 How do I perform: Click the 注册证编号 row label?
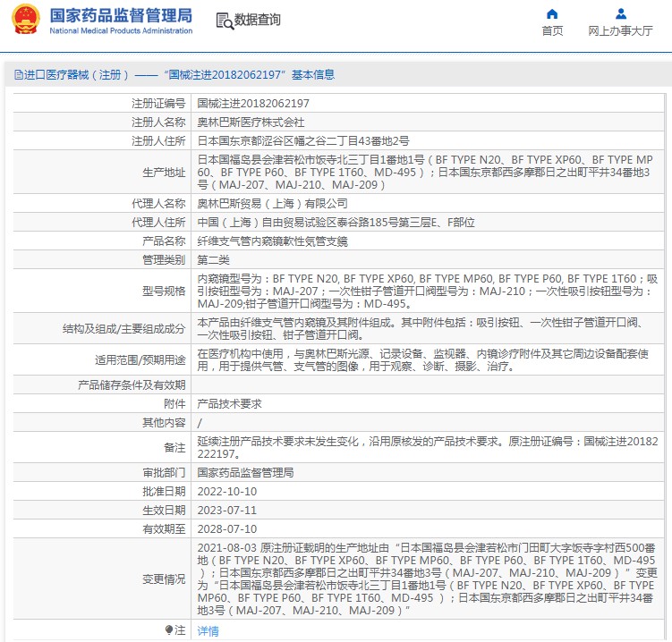[158, 103]
